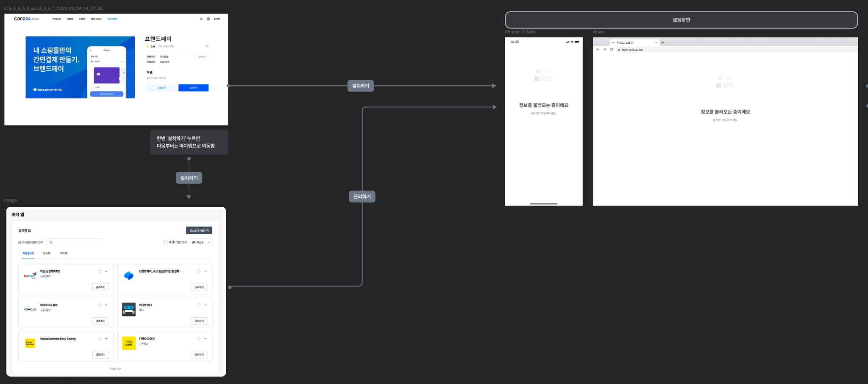Screen dimensions: 868x384
Task: Click the search field in My Apps
Action: (x=74, y=242)
